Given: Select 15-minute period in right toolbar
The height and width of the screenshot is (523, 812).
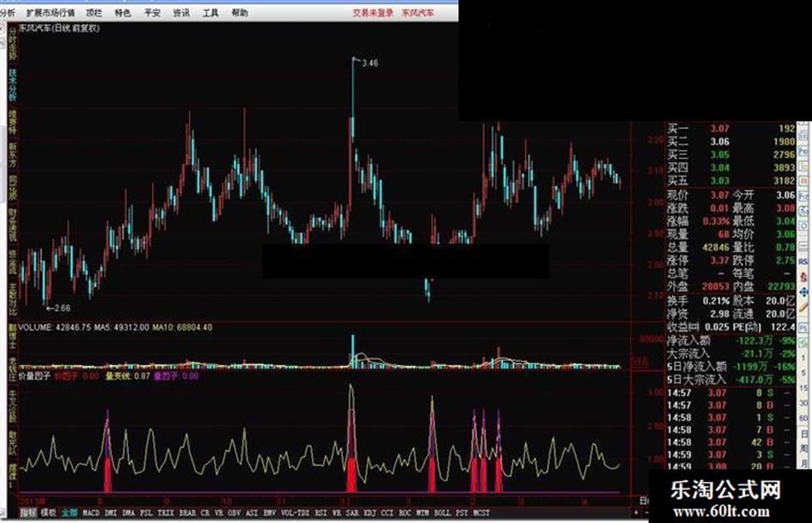Looking at the screenshot, I should 803,387.
